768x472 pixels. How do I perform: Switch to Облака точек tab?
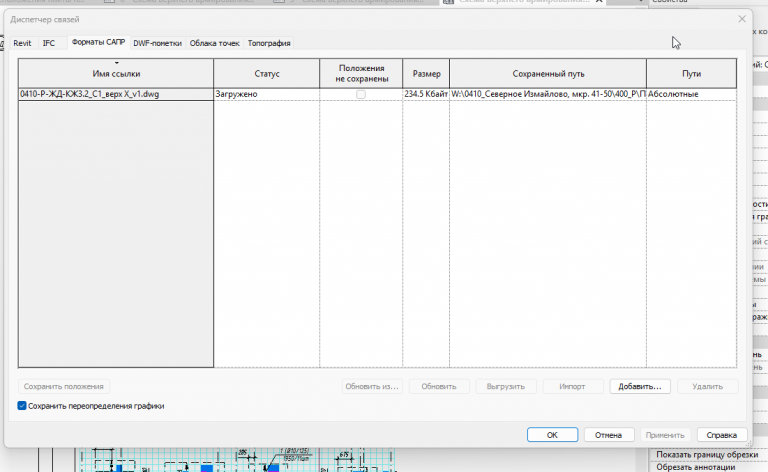215,43
